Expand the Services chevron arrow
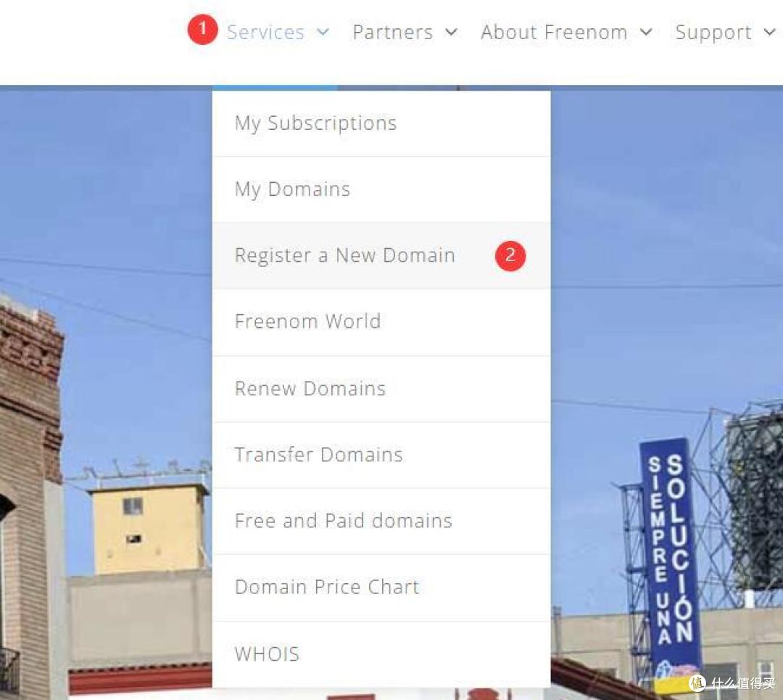 point(323,32)
